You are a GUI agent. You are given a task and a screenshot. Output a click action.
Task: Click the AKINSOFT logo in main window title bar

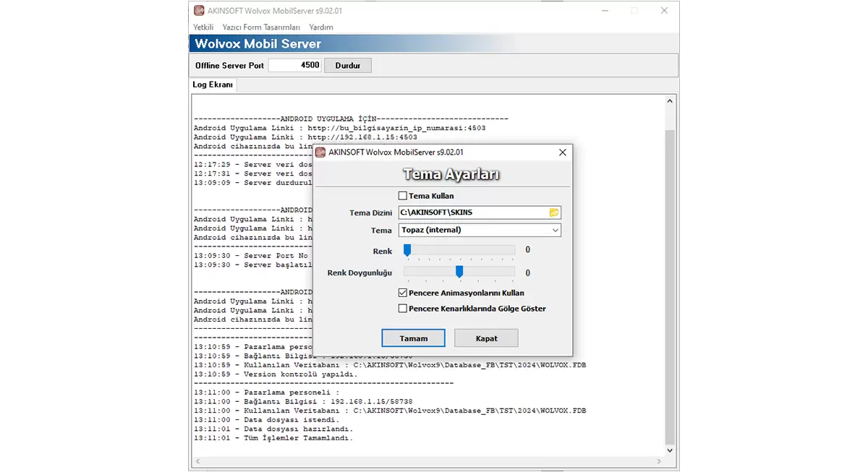click(199, 11)
